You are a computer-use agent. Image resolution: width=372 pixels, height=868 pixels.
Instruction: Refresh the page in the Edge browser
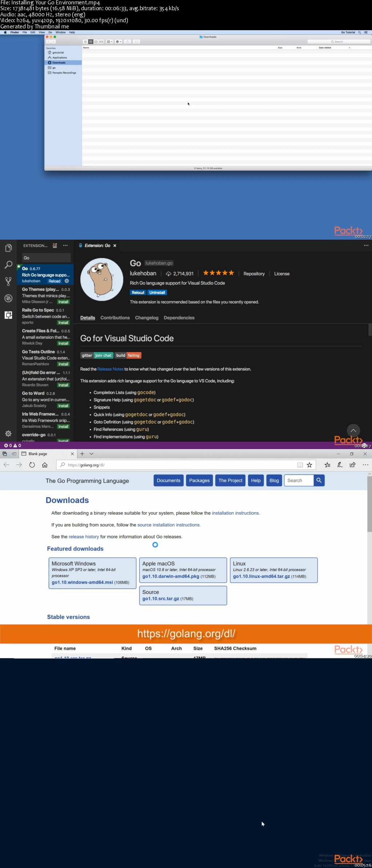(x=32, y=465)
